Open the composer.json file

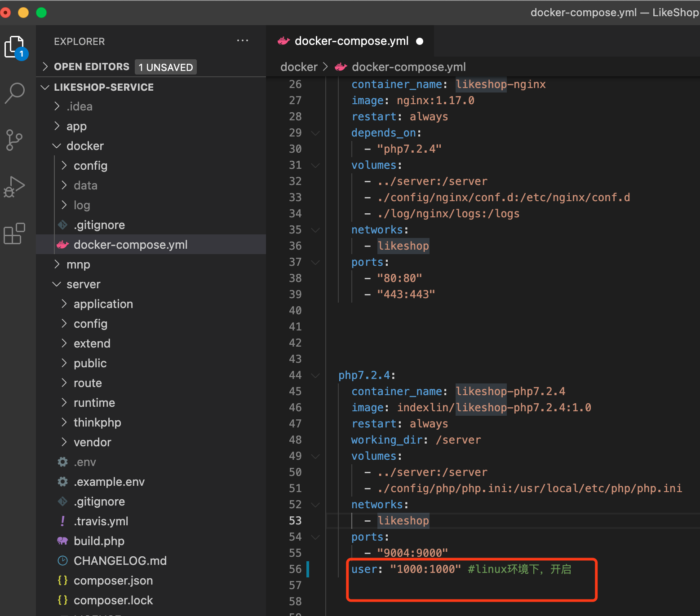[x=151, y=581]
